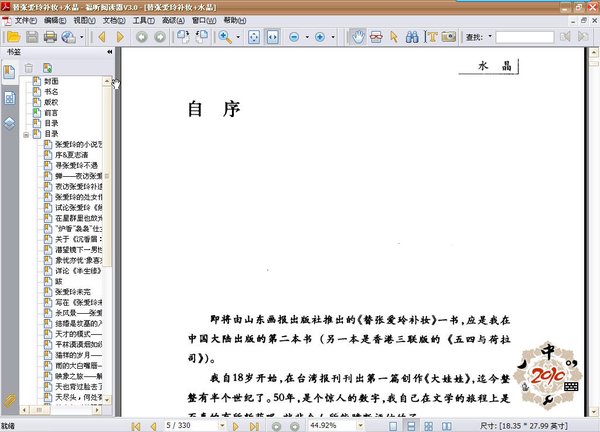The width and height of the screenshot is (600, 432).
Task: Click the zoom in magnifier icon
Action: (226, 37)
